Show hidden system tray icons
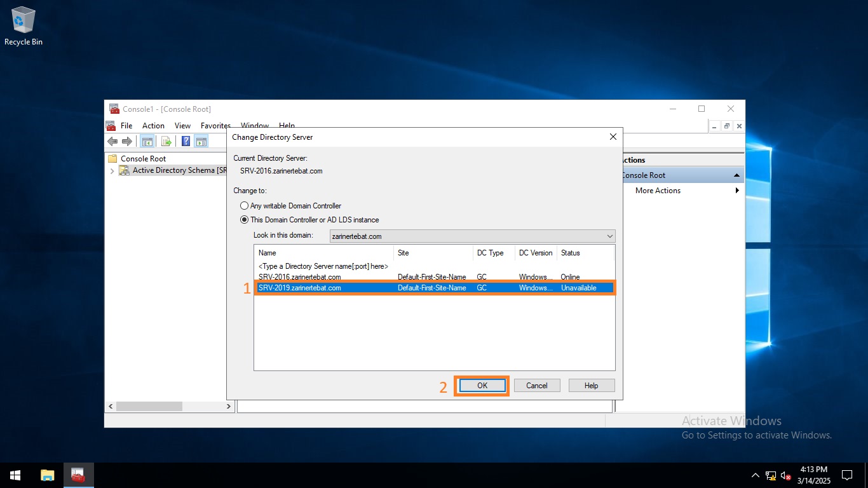The image size is (868, 488). point(756,475)
